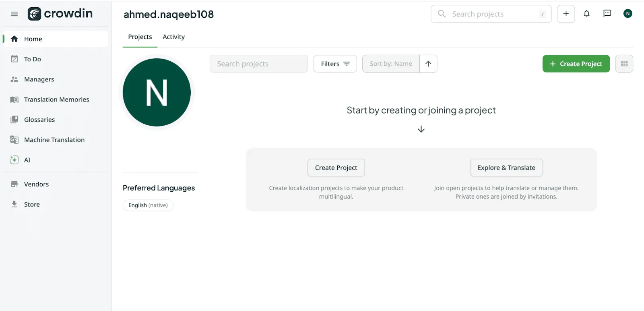This screenshot has width=644, height=311.
Task: Switch to grid view for projects
Action: tap(624, 64)
